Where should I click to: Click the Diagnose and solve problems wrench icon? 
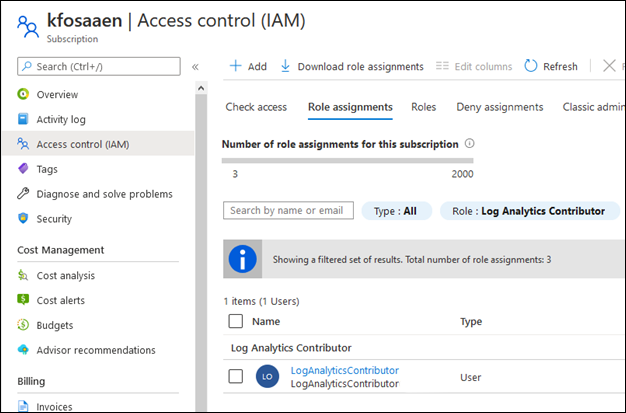click(x=23, y=194)
